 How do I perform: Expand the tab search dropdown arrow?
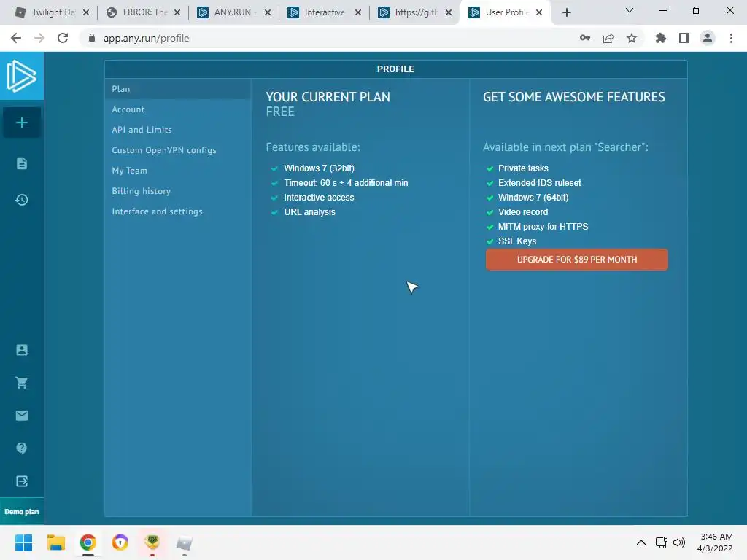click(630, 10)
